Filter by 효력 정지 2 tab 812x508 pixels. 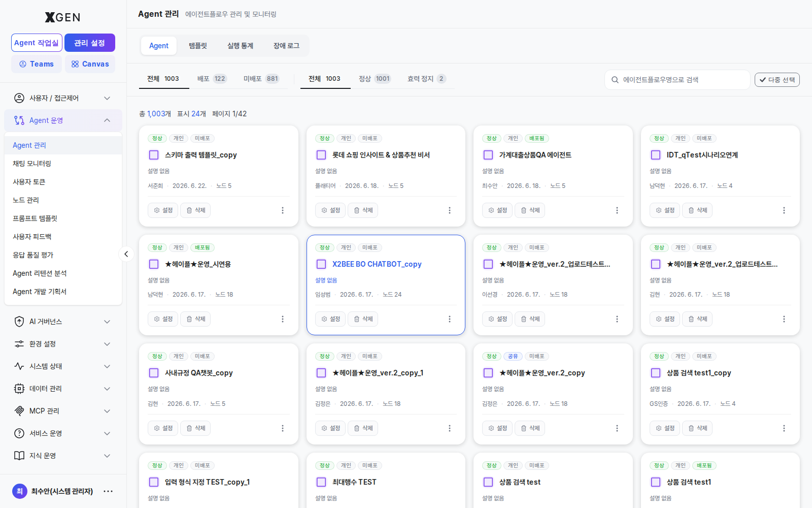(427, 79)
